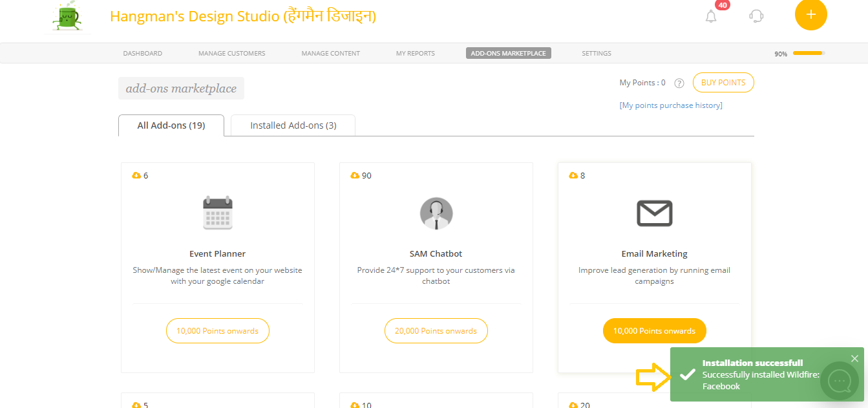
Task: Switch to Installed Add-ons (3) tab
Action: [293, 125]
